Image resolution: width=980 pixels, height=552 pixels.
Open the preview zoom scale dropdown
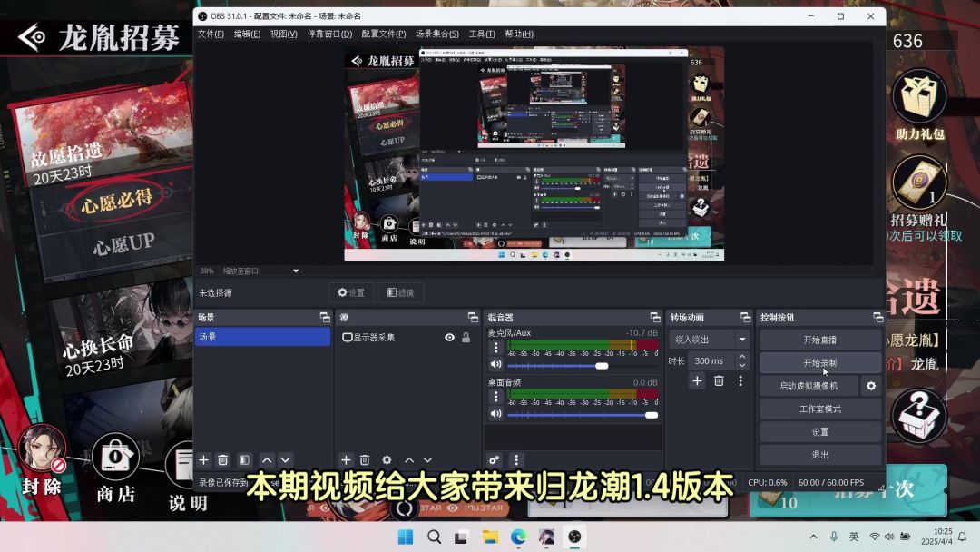click(x=295, y=271)
